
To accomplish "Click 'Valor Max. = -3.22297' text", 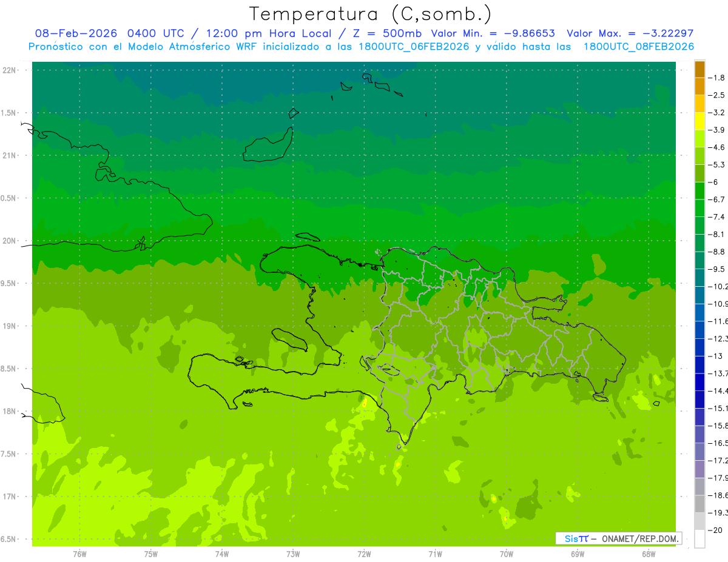I will (x=630, y=33).
